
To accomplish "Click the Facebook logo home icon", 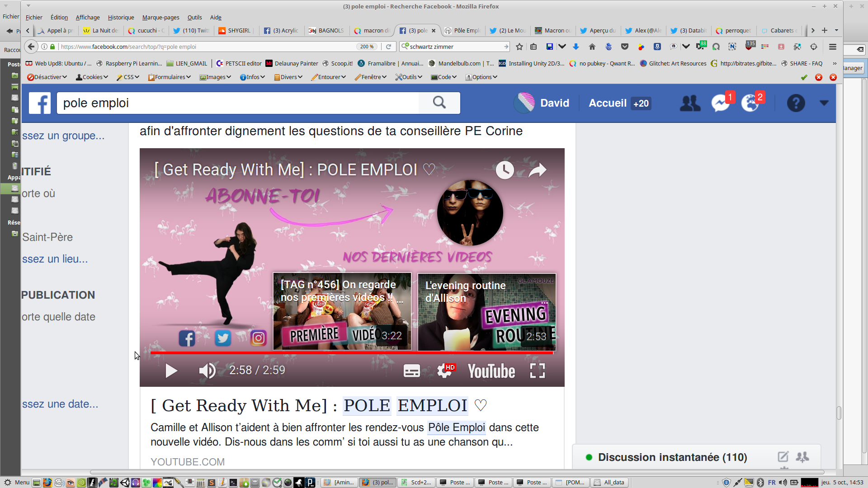I will pyautogui.click(x=40, y=103).
